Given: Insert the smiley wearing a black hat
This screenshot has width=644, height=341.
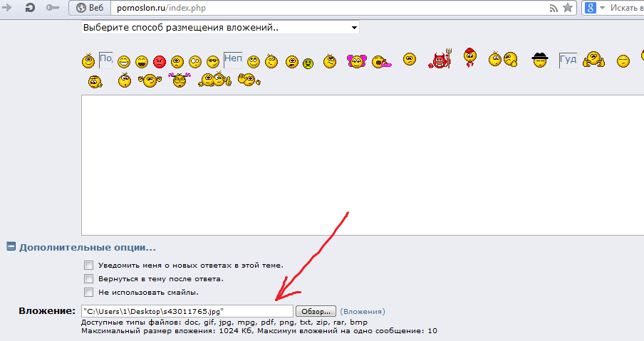Looking at the screenshot, I should pos(540,61).
